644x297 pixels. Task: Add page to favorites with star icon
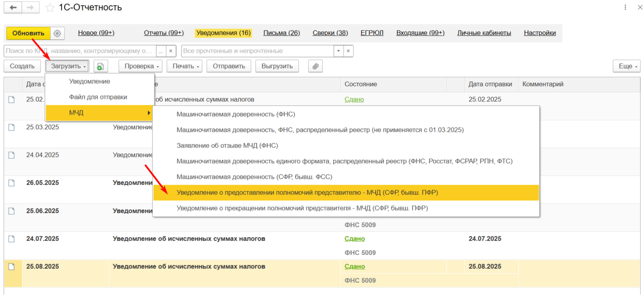tap(50, 8)
